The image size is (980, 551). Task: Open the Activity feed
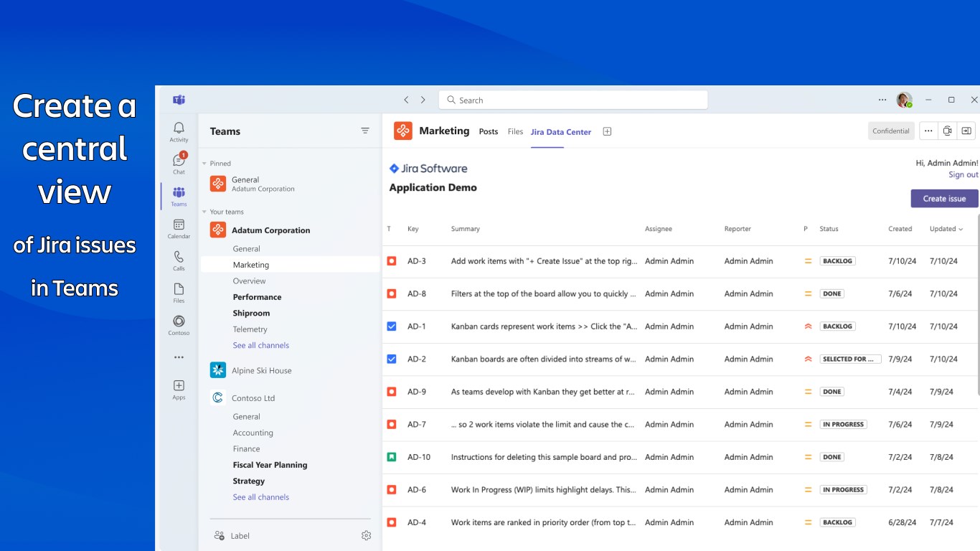coord(179,132)
